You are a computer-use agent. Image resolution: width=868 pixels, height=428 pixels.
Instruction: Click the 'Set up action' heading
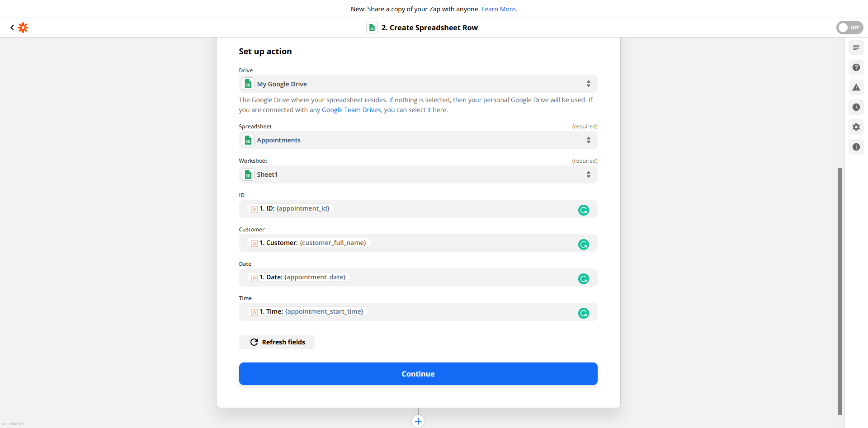[265, 52]
